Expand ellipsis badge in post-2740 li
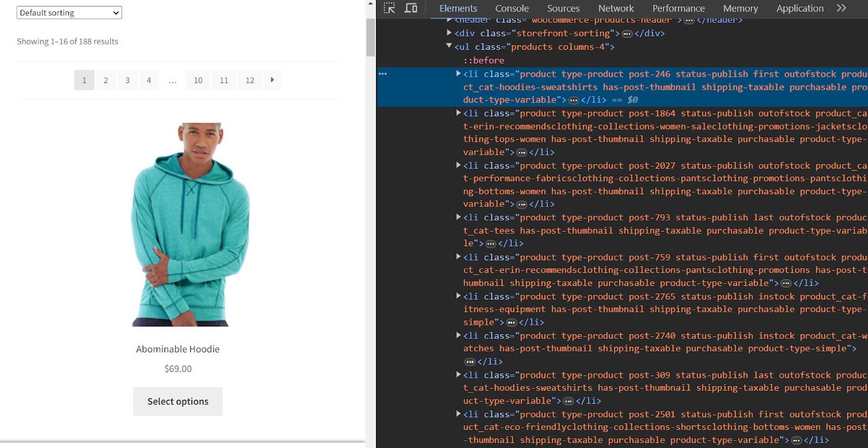The image size is (868, 448). coord(470,362)
